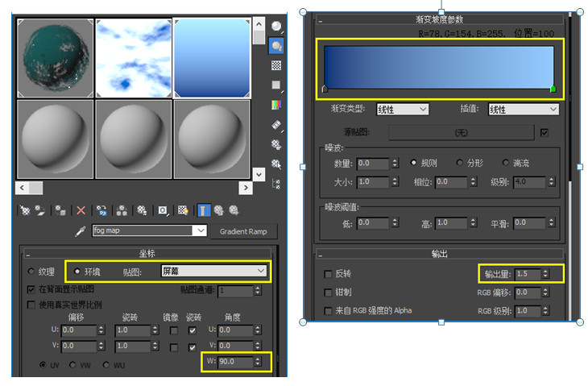Select the 分形 noise radio button

click(x=459, y=163)
